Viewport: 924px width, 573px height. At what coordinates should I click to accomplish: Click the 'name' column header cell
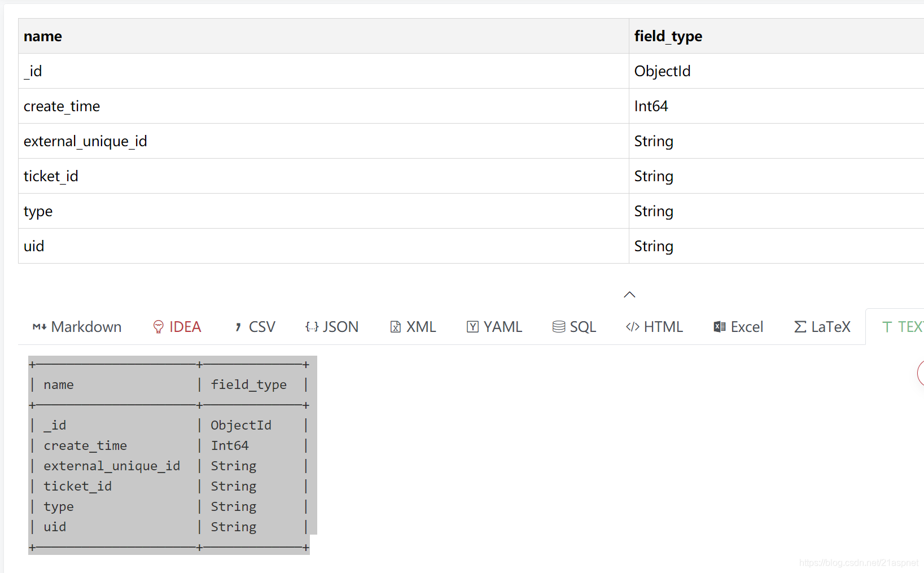pos(323,36)
